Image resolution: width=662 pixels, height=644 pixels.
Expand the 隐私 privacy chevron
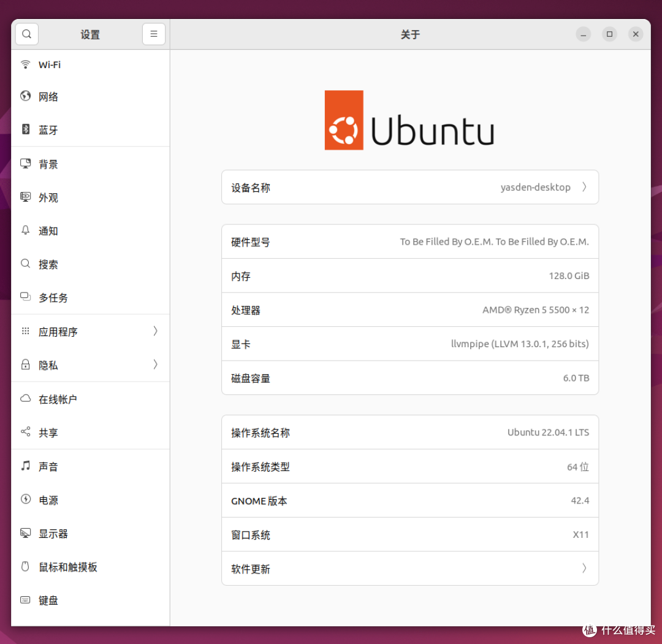point(155,364)
